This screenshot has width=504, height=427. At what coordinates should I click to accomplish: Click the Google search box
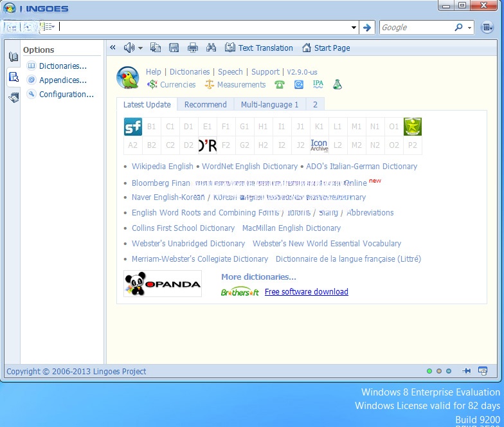417,27
